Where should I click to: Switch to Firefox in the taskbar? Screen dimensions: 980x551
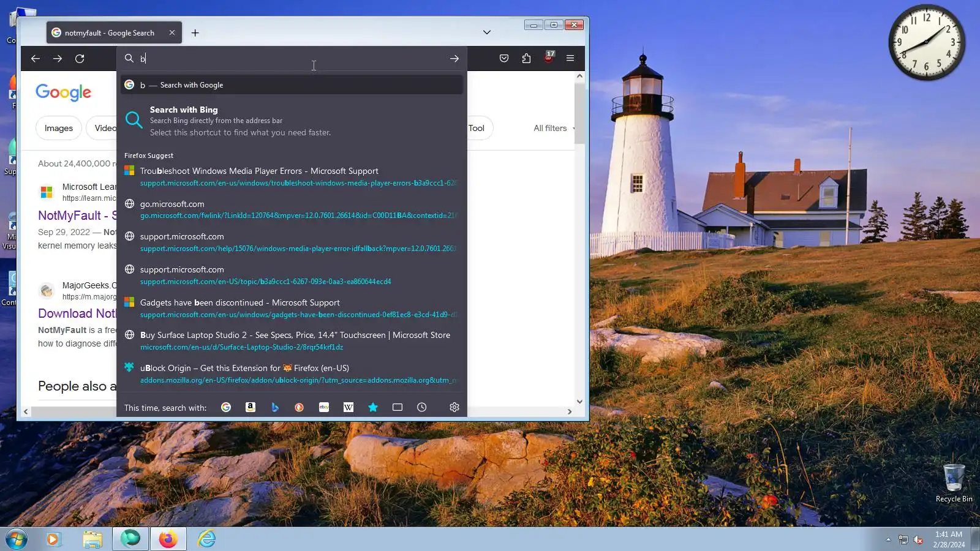pos(168,539)
